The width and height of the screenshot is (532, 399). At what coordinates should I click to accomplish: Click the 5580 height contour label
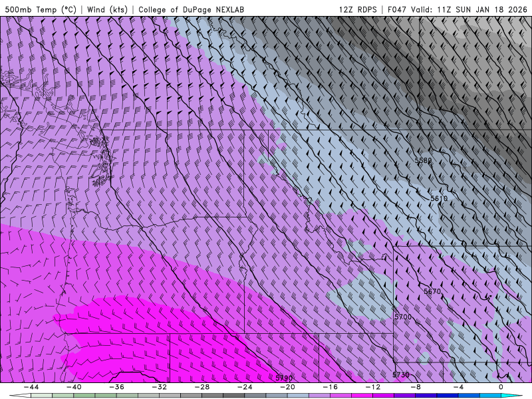423,160
